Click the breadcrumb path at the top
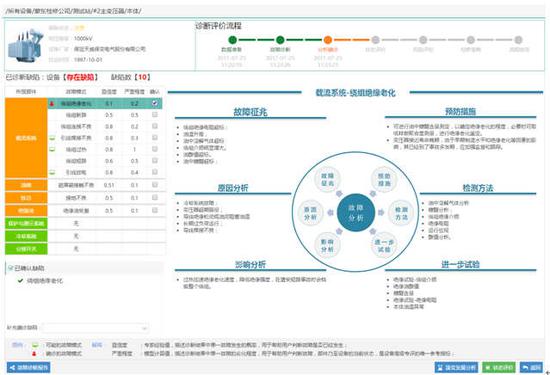550x375 pixels. pyautogui.click(x=73, y=11)
